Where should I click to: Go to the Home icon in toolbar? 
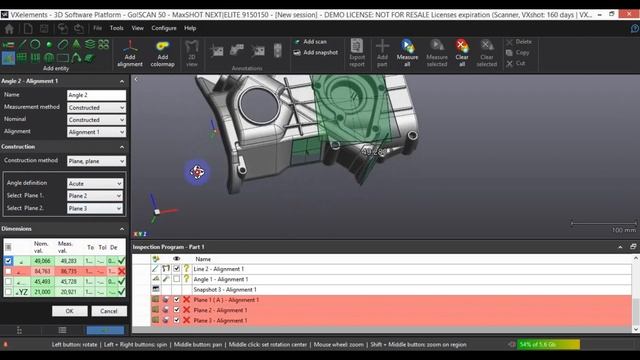click(x=9, y=29)
